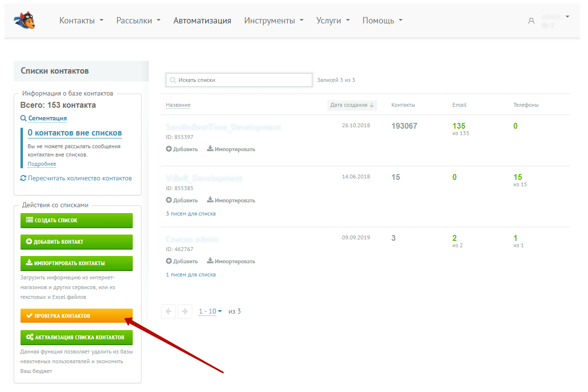Click email count 135
The image size is (588, 392).
(x=459, y=126)
